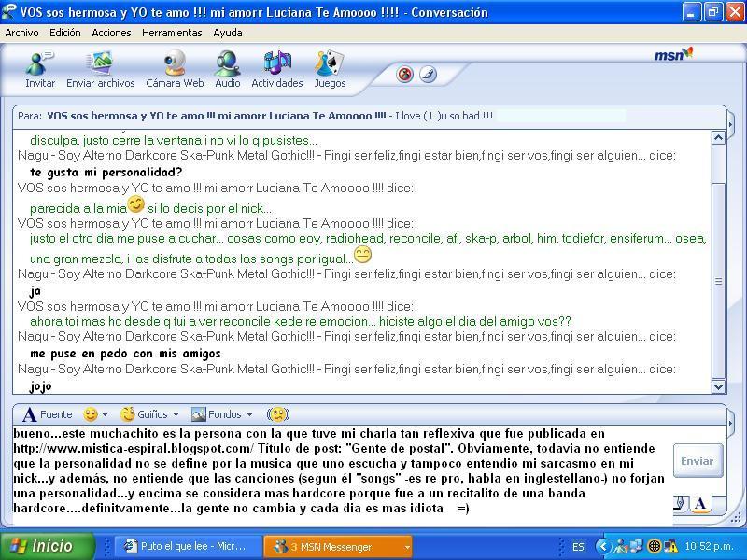This screenshot has width=747, height=560.
Task: Collapse my display picture panel arrow
Action: (731, 423)
